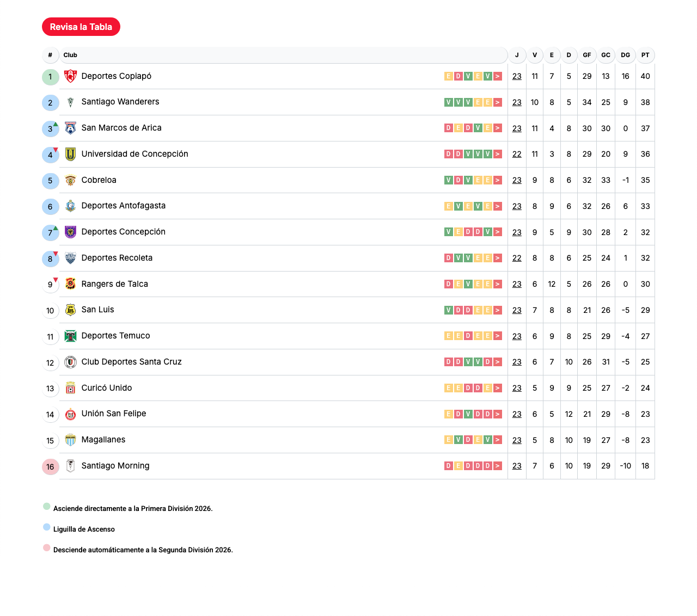Click the team name Curicó Unido
This screenshot has width=697, height=616.
click(x=107, y=388)
